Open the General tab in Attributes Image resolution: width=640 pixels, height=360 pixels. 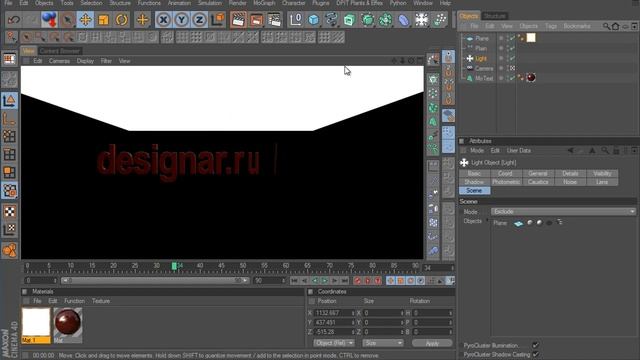538,173
